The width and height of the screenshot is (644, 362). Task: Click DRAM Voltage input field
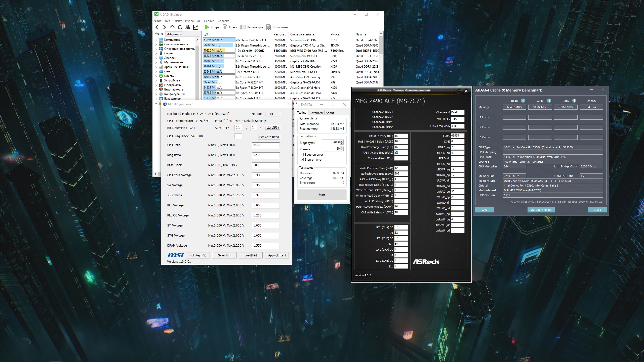tap(266, 246)
